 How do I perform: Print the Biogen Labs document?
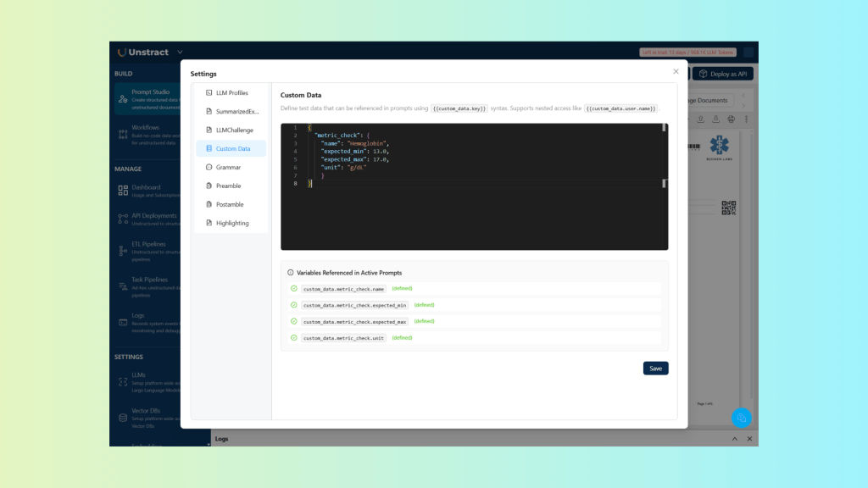point(730,119)
